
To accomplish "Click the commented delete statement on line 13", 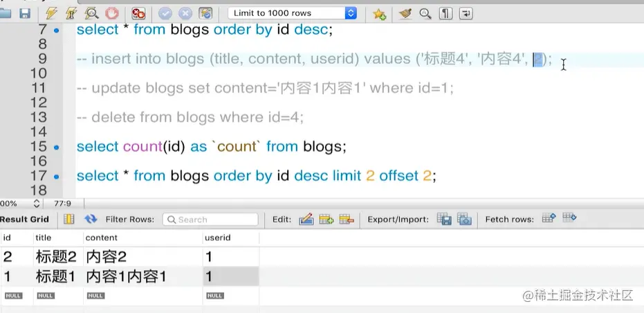I will [190, 118].
